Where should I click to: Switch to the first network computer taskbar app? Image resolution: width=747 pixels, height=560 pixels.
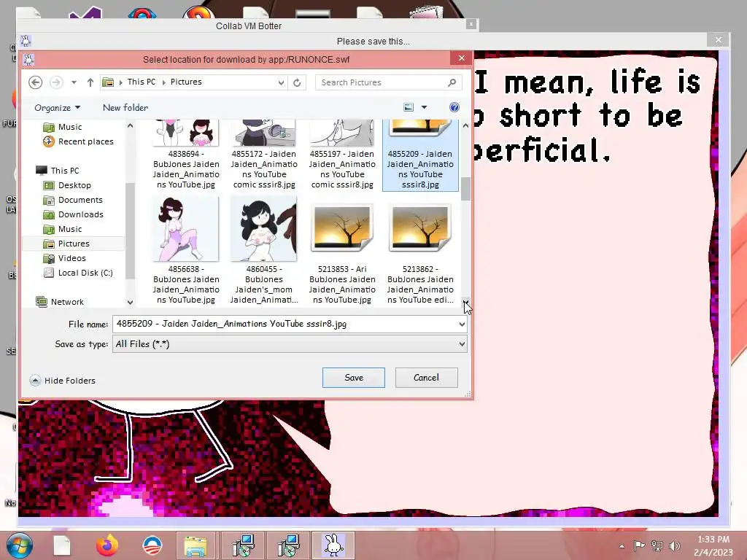(243, 545)
